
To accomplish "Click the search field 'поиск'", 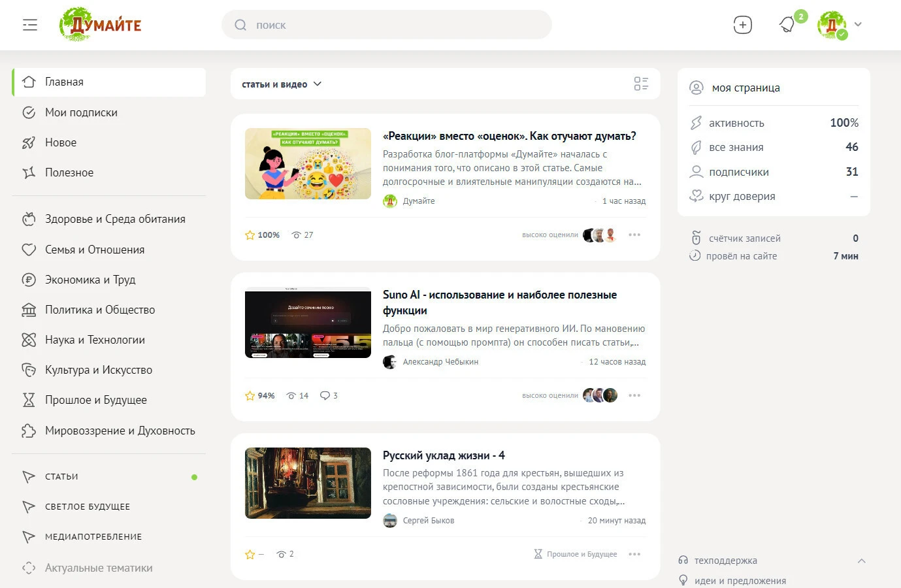I will 387,25.
